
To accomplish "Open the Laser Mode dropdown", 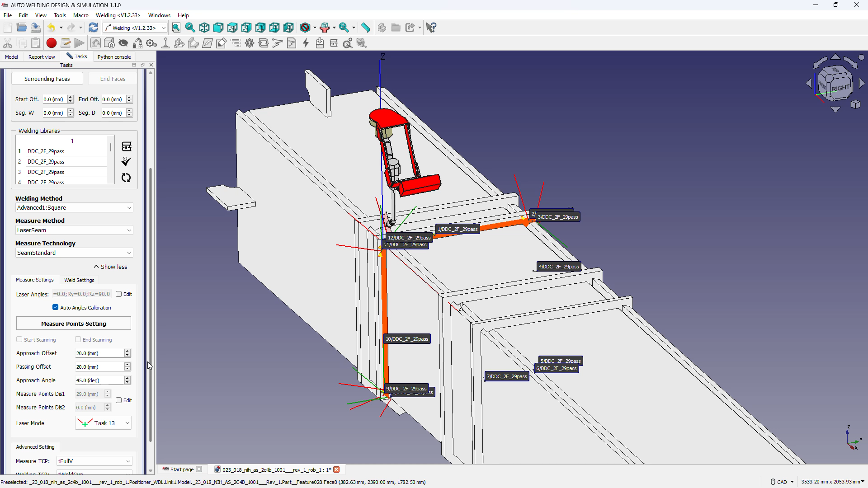I will 103,423.
